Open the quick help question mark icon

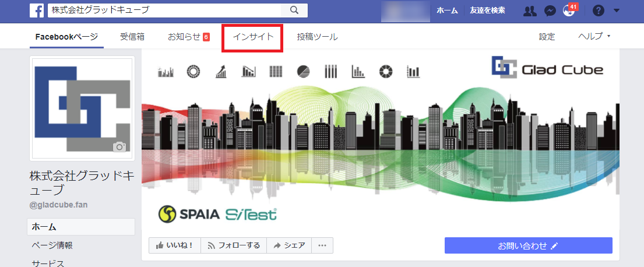tap(599, 11)
